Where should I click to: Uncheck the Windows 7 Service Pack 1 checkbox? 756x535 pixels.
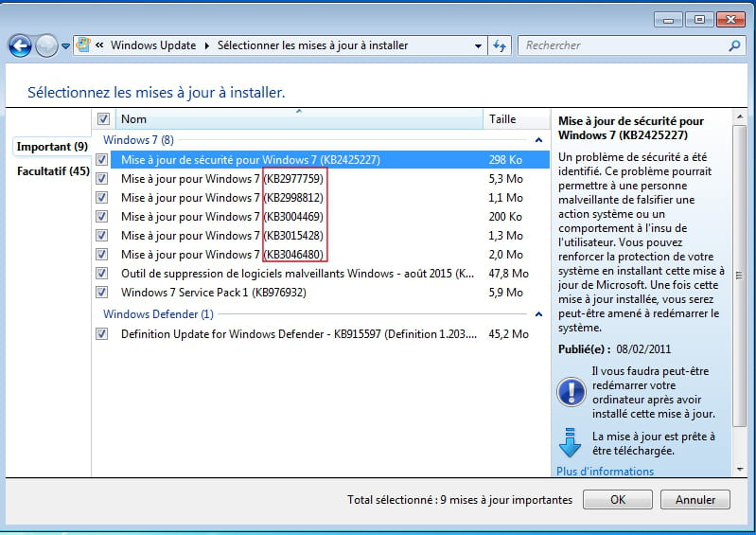[x=102, y=292]
